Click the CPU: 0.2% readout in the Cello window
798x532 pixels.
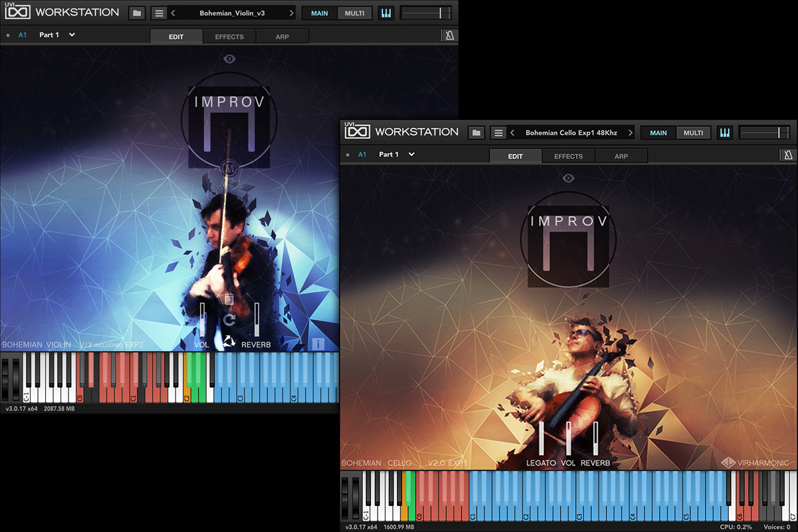click(736, 527)
